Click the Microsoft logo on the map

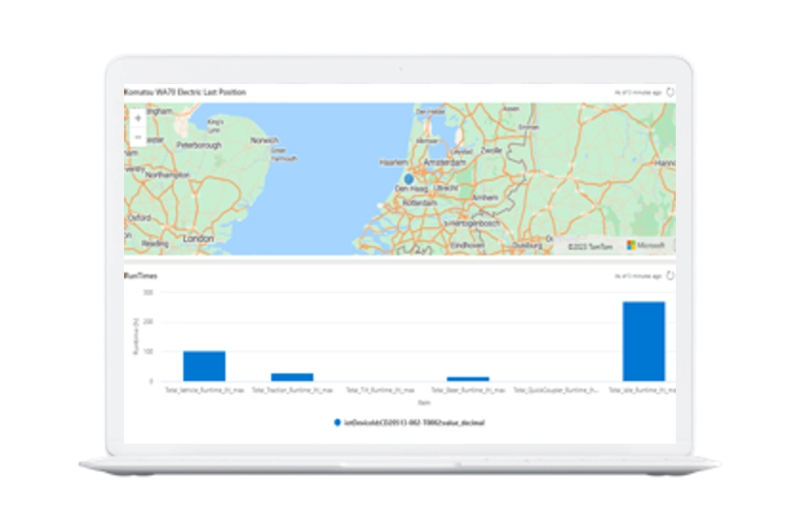[x=646, y=245]
